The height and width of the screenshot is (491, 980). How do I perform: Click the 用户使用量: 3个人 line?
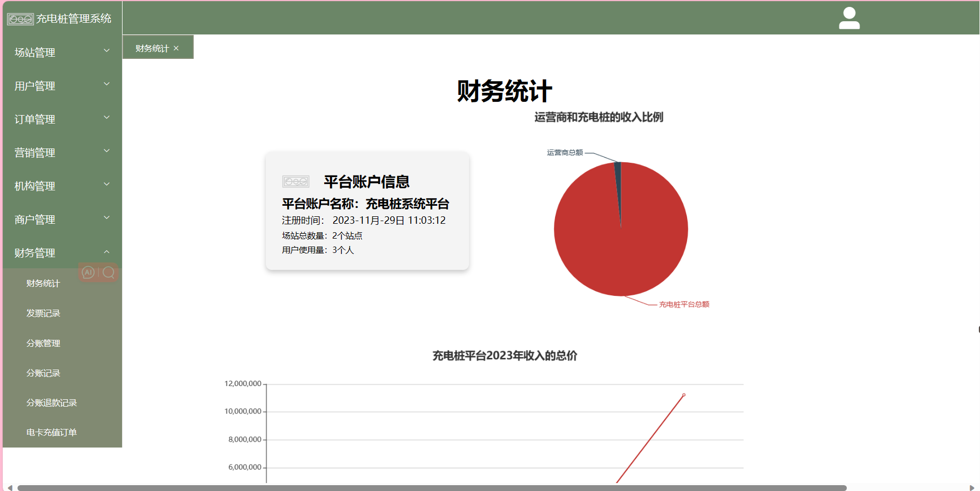coord(318,250)
